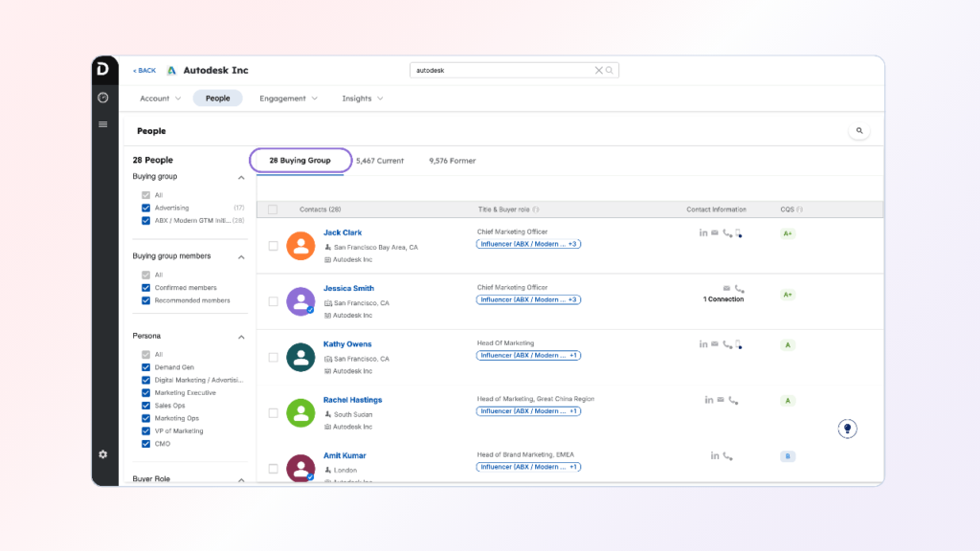Click Kathy Owens' mobile phone icon
Image resolution: width=980 pixels, height=551 pixels.
[x=739, y=344]
